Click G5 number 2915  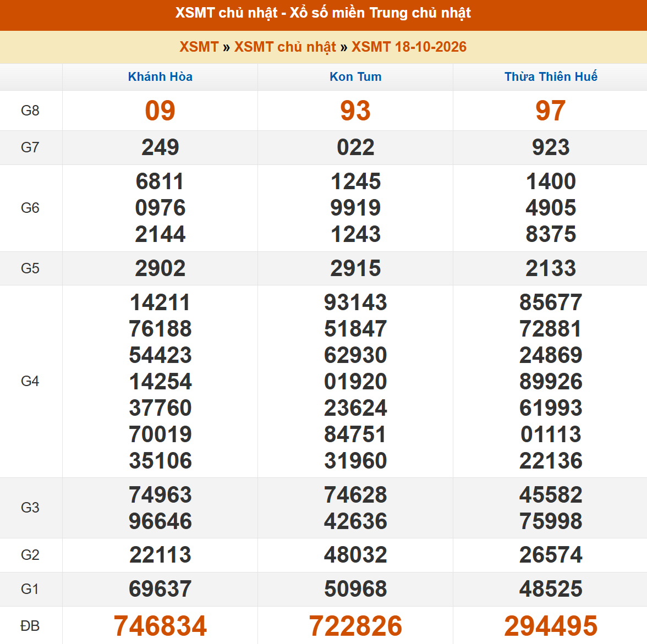[x=355, y=268]
